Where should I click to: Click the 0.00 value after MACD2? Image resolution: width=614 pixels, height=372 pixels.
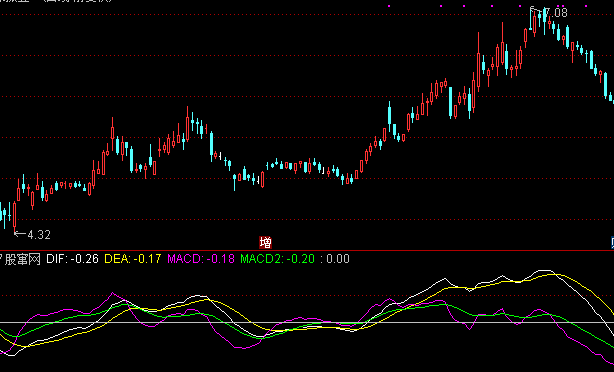coord(338,259)
